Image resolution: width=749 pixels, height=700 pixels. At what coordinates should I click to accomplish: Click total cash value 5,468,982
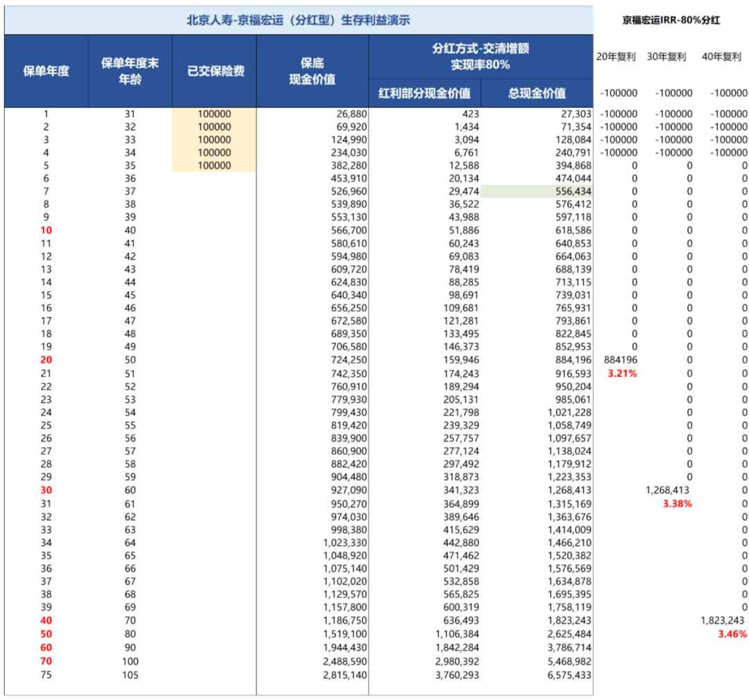[570, 661]
